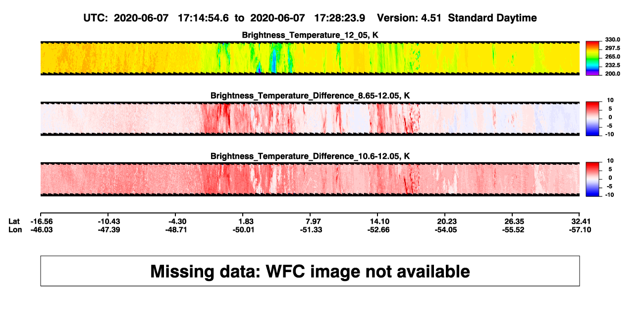Click the latitude value '32.41'
Image resolution: width=644 pixels, height=330 pixels.
582,221
